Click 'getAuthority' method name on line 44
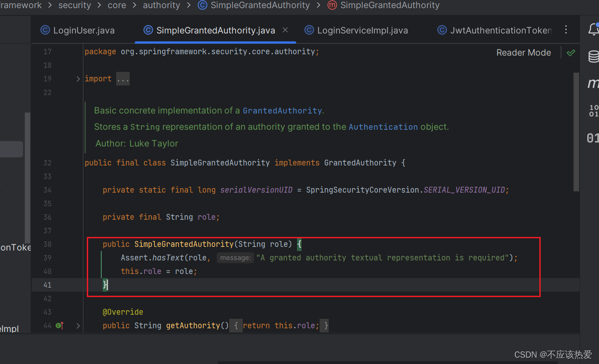The height and width of the screenshot is (364, 599). 193,326
